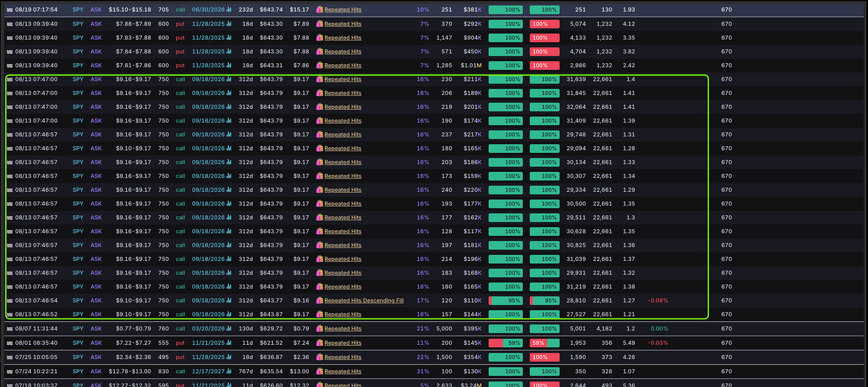Click "call" in the 08/07 11:31:44 row
The height and width of the screenshot is (387, 868).
pyautogui.click(x=181, y=329)
